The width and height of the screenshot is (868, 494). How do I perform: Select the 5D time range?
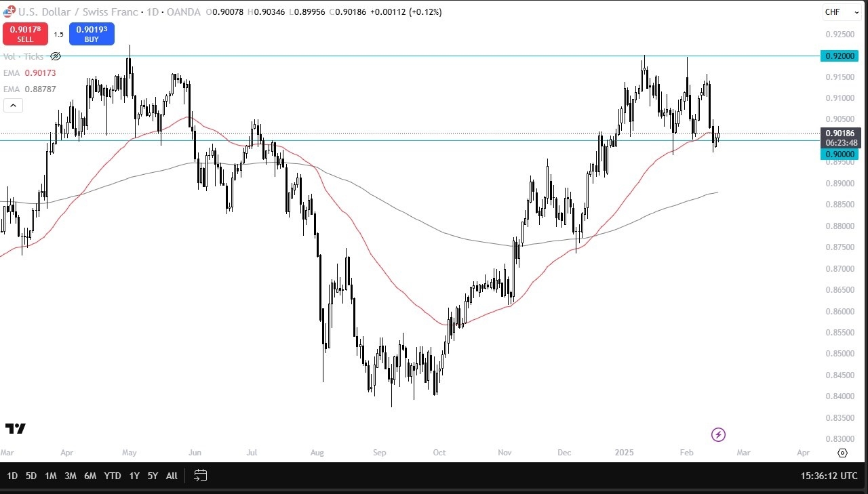pos(31,476)
